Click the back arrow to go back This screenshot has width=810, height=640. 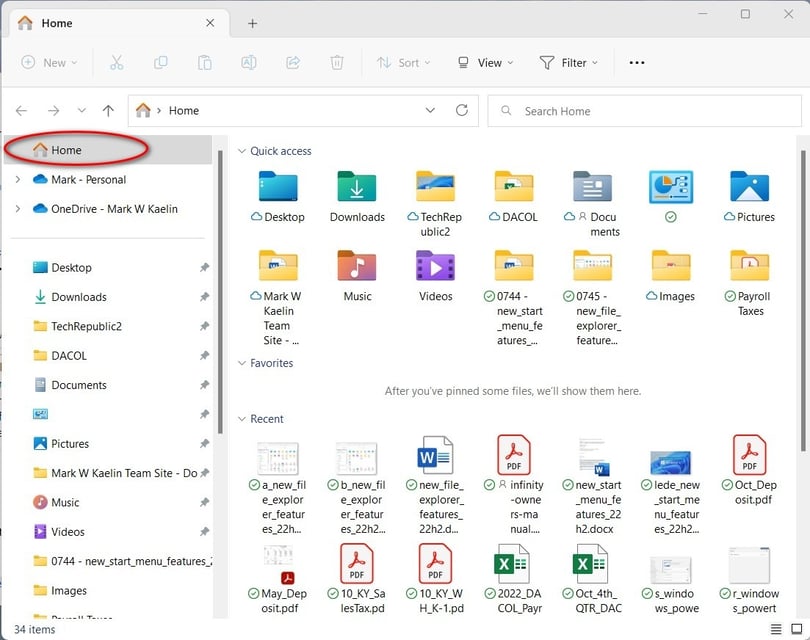coord(22,111)
